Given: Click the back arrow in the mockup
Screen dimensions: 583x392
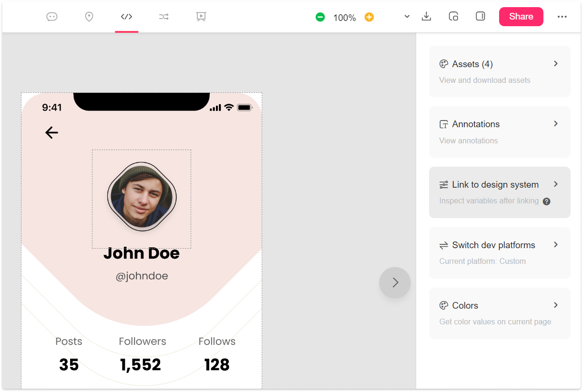Looking at the screenshot, I should click(x=51, y=132).
